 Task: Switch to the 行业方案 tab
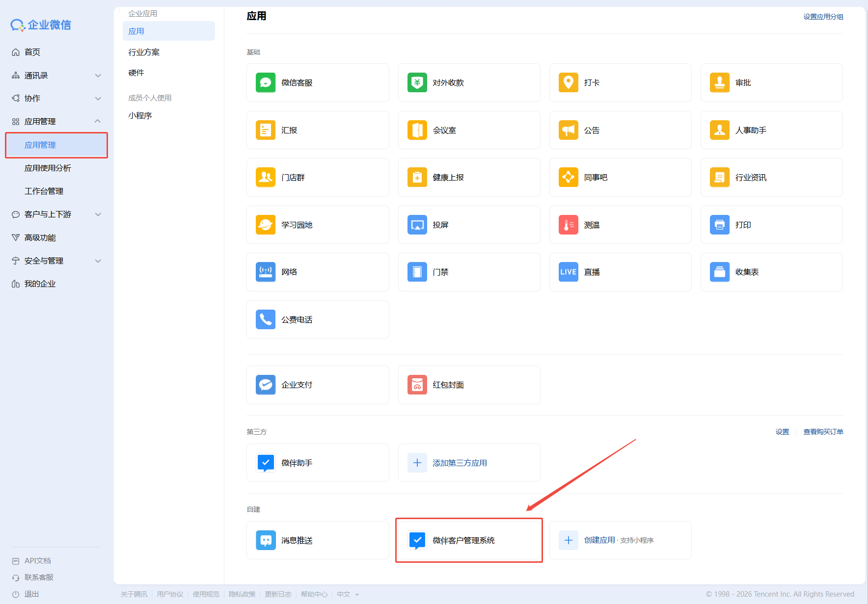click(144, 52)
